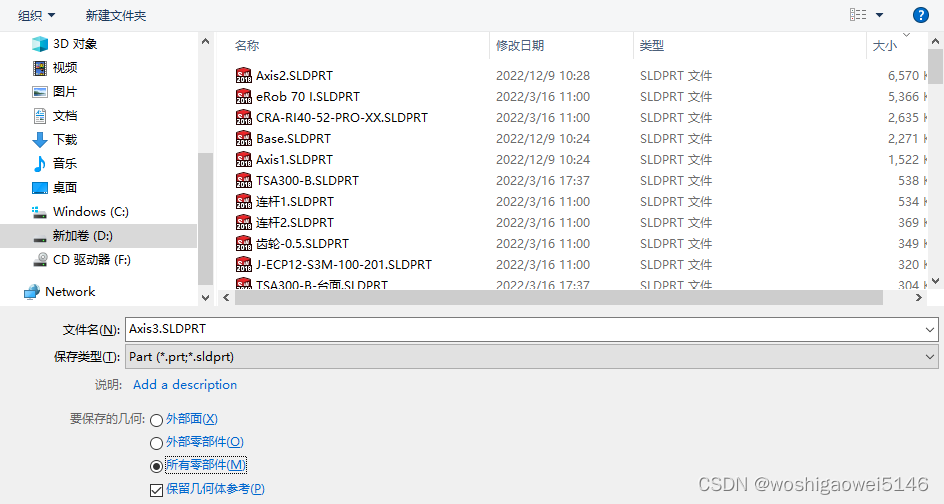Click the Add a description link

click(185, 384)
